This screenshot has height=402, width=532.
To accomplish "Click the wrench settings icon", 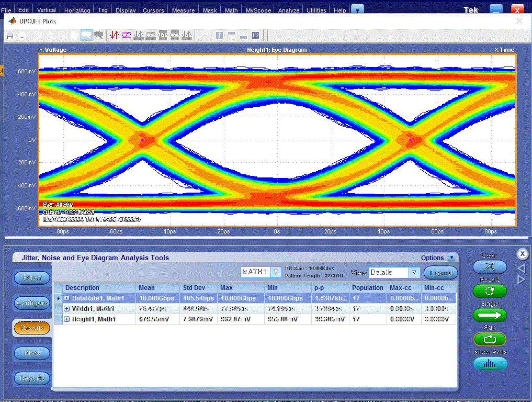I will [203, 35].
